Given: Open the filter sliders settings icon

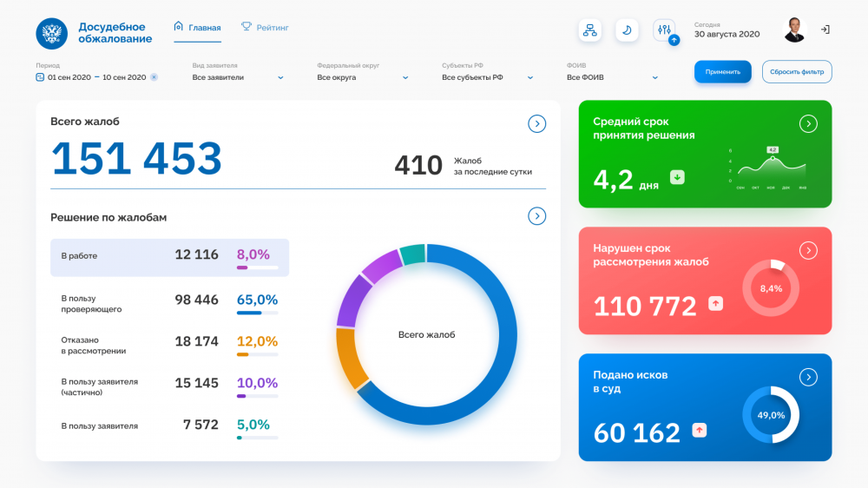Looking at the screenshot, I should click(664, 30).
